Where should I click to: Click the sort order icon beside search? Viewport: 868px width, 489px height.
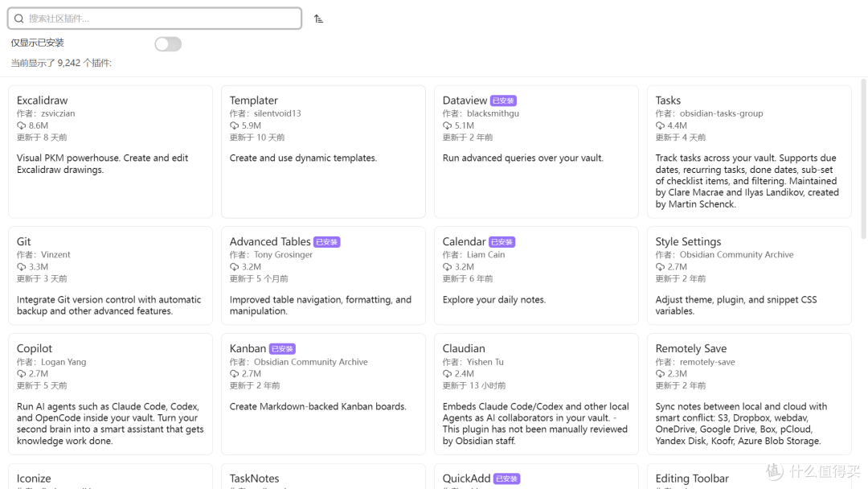318,18
